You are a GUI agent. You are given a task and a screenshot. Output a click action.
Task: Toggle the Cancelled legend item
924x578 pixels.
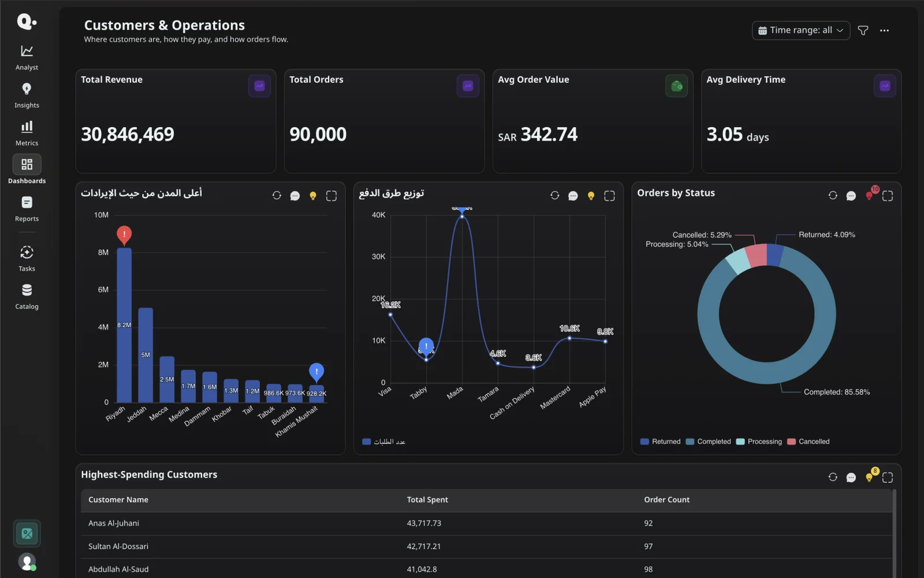pos(808,442)
